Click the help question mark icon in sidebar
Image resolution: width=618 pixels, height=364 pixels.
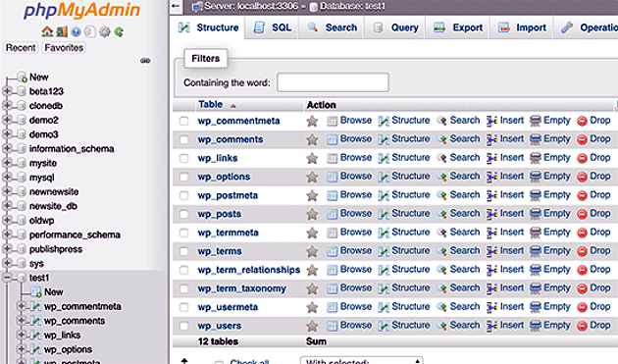tap(77, 31)
